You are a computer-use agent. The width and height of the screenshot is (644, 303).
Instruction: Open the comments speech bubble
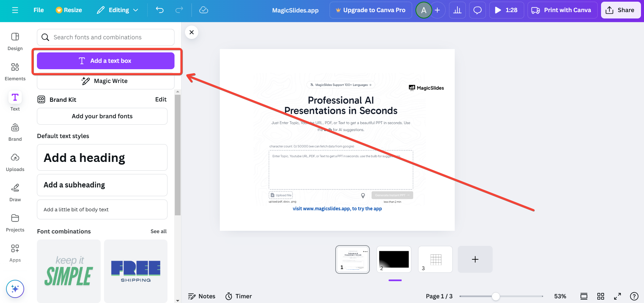coord(478,10)
